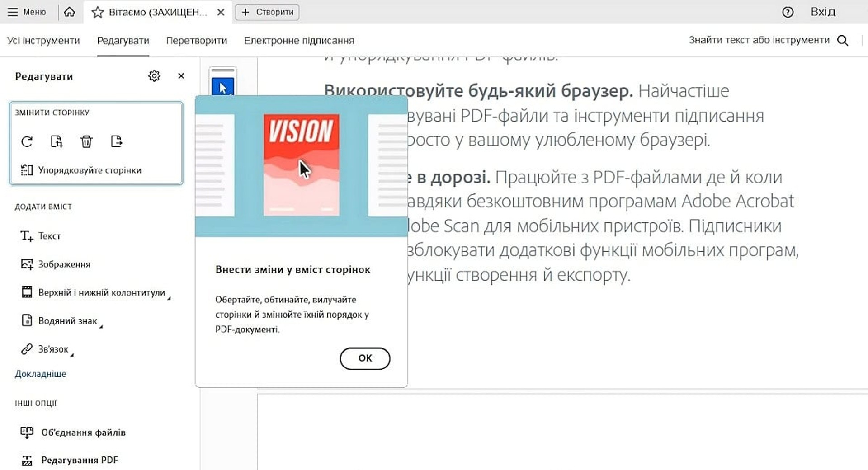Click the Створити new tab button

(267, 12)
